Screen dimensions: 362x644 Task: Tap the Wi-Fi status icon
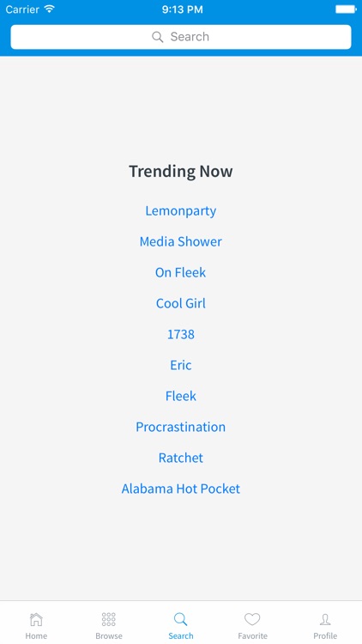50,9
